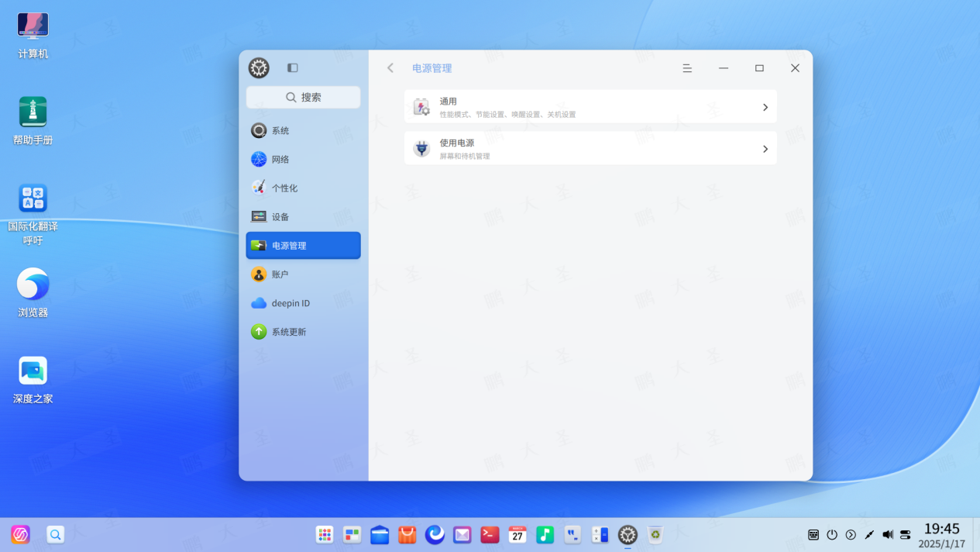Close the control center window
980x552 pixels.
(x=795, y=68)
